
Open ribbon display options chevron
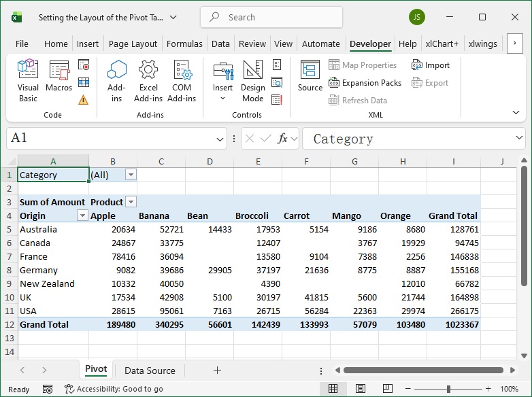(516, 112)
